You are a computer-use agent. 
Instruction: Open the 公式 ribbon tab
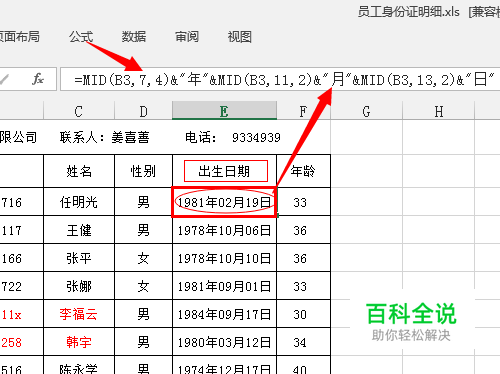pos(81,37)
